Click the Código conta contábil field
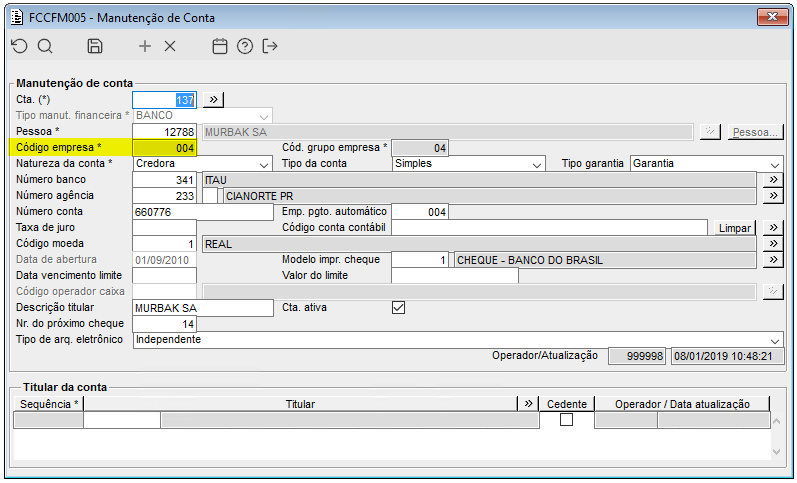 [x=549, y=228]
